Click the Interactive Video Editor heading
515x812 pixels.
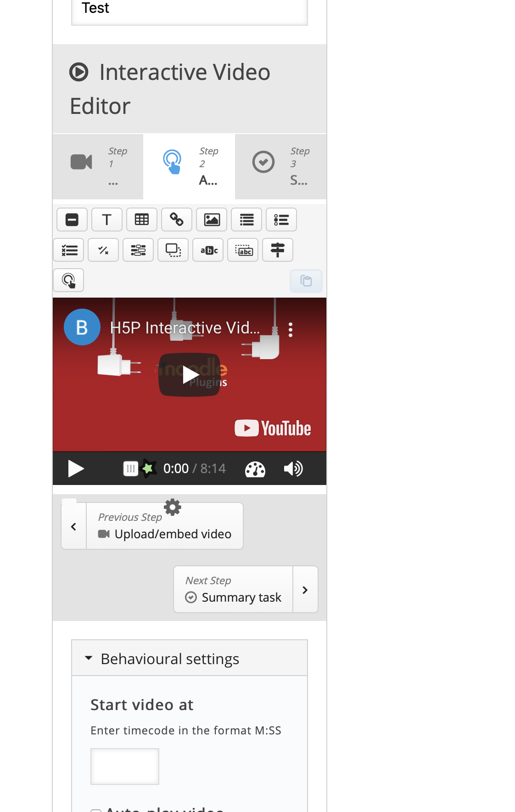170,89
